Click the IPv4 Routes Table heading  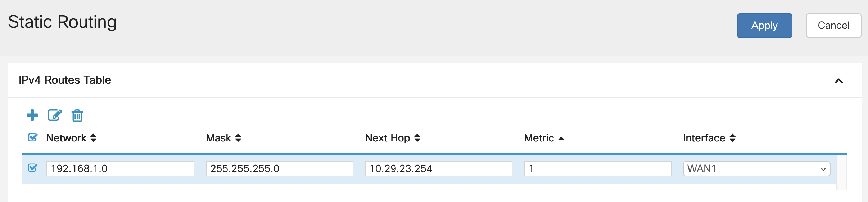[65, 80]
